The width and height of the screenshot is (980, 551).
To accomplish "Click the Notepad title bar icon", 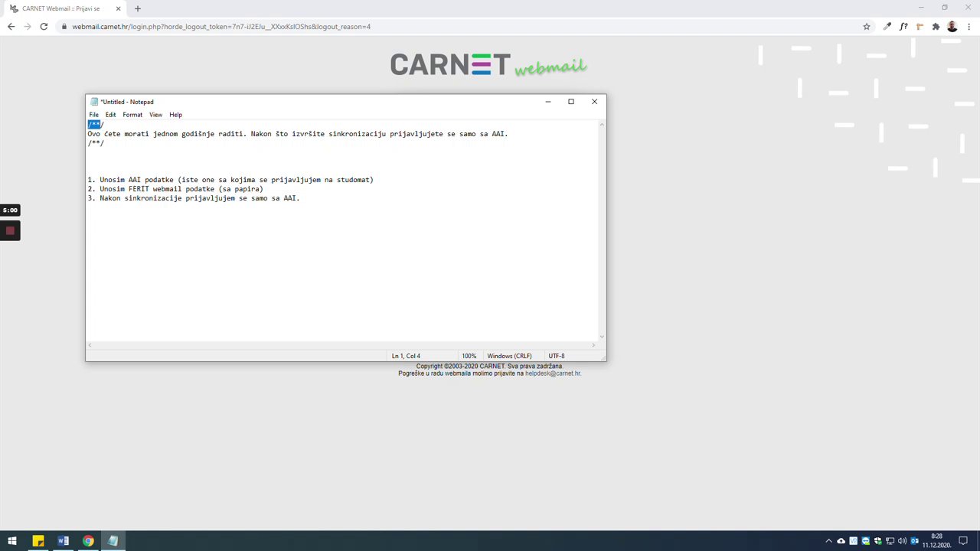I will click(x=94, y=102).
